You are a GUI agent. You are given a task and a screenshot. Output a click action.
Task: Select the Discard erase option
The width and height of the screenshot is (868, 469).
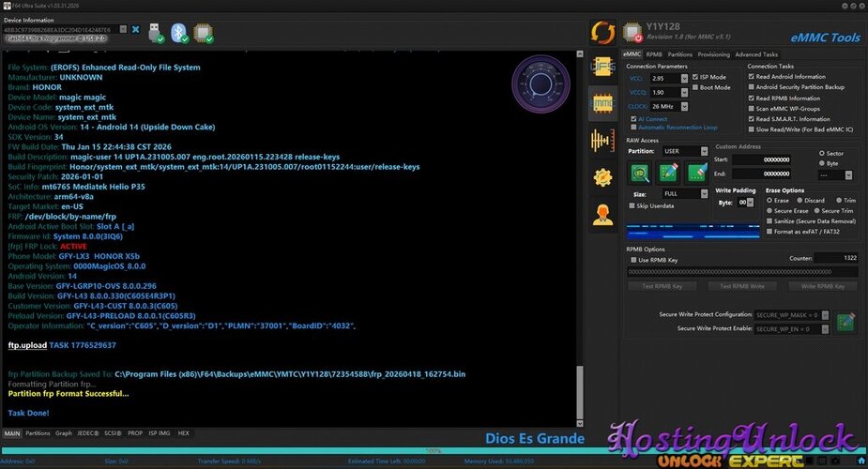click(799, 200)
